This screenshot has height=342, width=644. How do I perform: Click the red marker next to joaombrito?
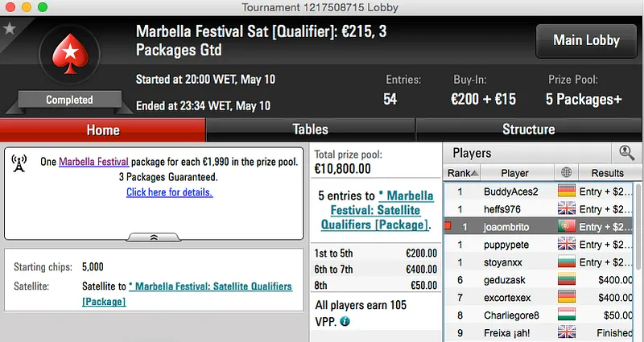(x=448, y=227)
